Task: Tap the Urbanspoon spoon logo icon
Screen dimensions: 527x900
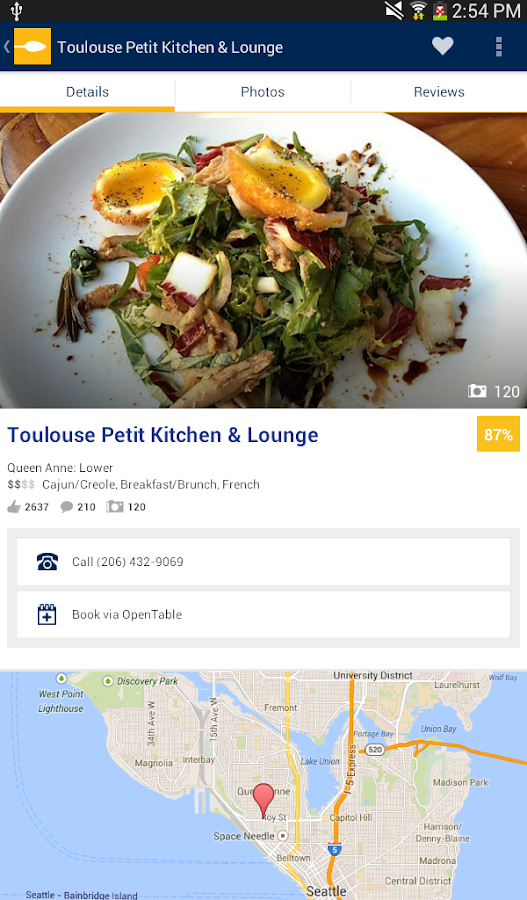Action: [x=32, y=46]
